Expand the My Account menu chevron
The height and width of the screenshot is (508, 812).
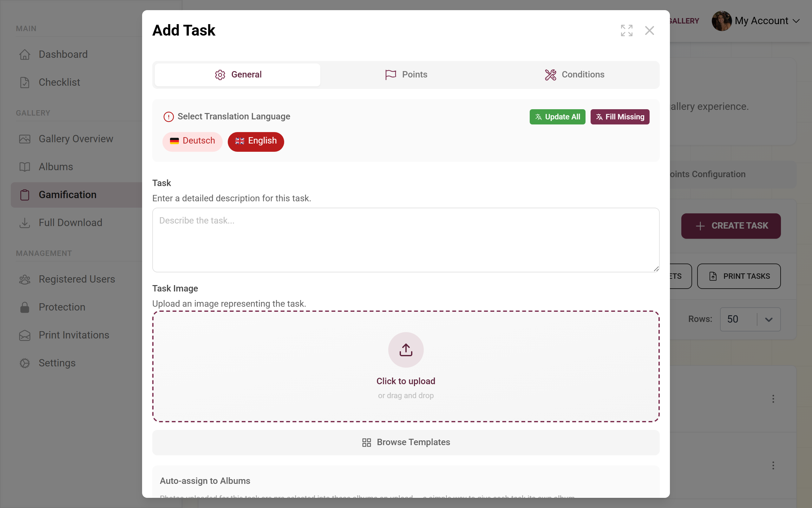pyautogui.click(x=796, y=21)
